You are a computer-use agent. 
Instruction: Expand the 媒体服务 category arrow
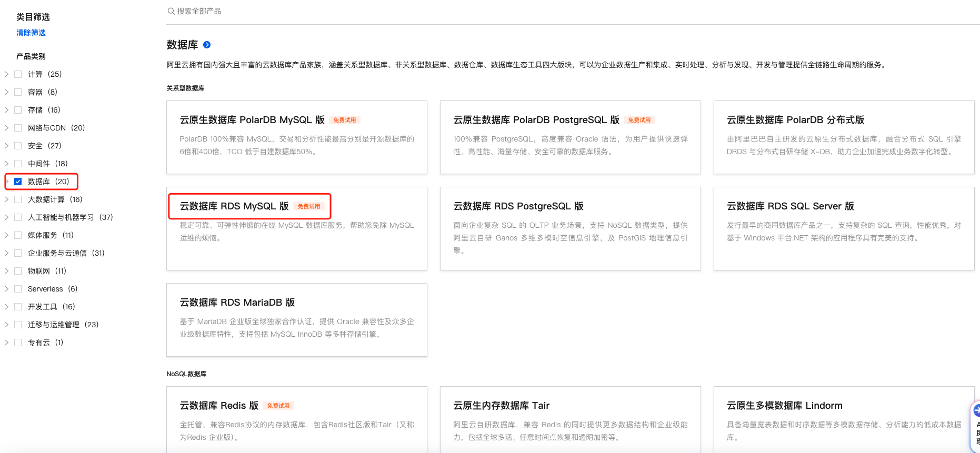pyautogui.click(x=6, y=235)
